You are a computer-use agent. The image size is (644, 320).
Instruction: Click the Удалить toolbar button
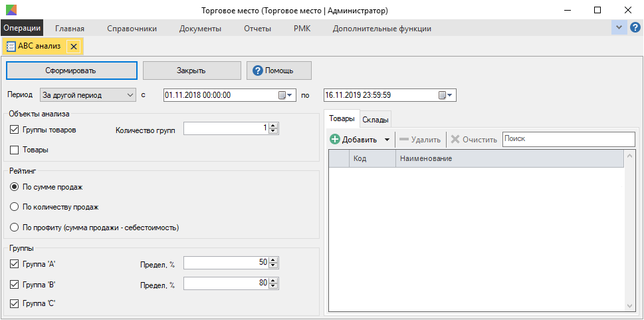click(420, 140)
